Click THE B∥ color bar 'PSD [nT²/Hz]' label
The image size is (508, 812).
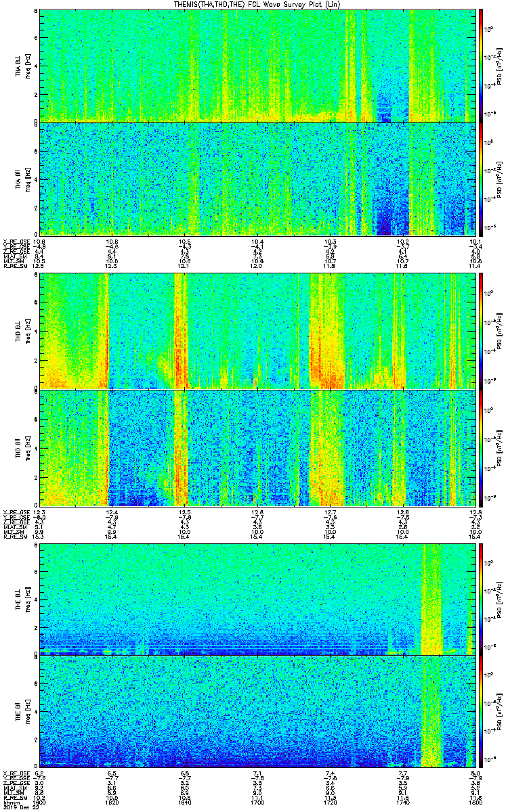(499, 712)
